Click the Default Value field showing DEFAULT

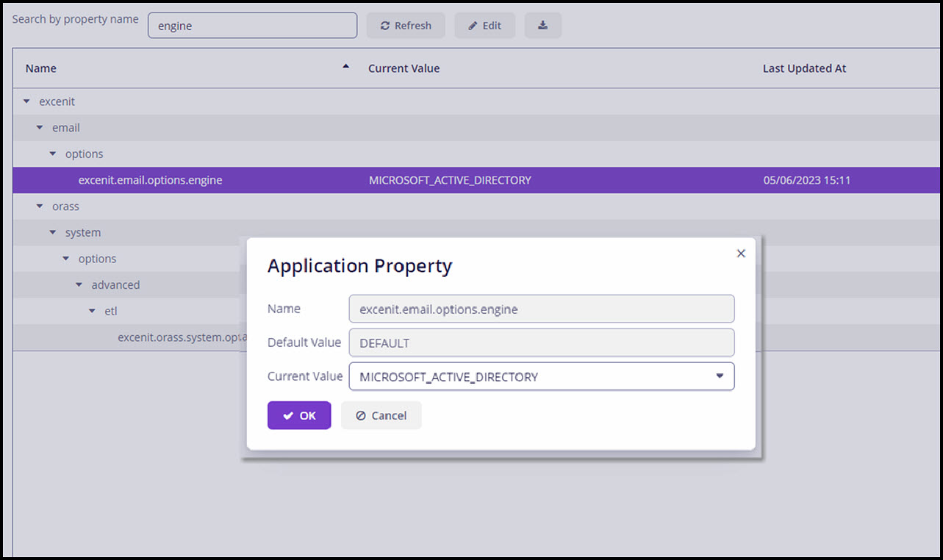click(x=541, y=342)
